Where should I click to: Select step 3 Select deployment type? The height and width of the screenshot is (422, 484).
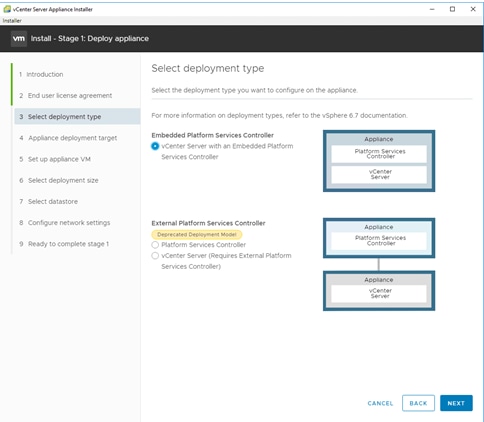77,117
